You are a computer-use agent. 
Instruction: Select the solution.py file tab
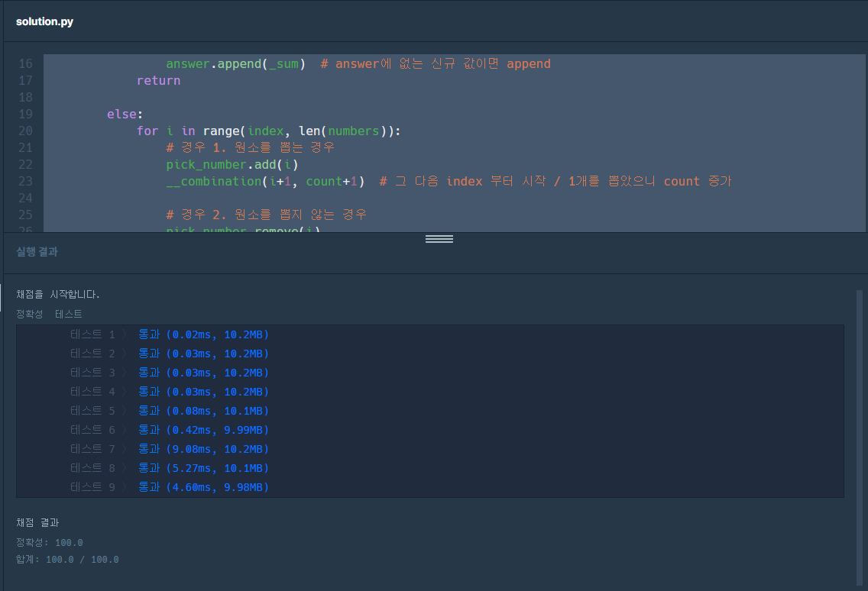click(x=44, y=21)
